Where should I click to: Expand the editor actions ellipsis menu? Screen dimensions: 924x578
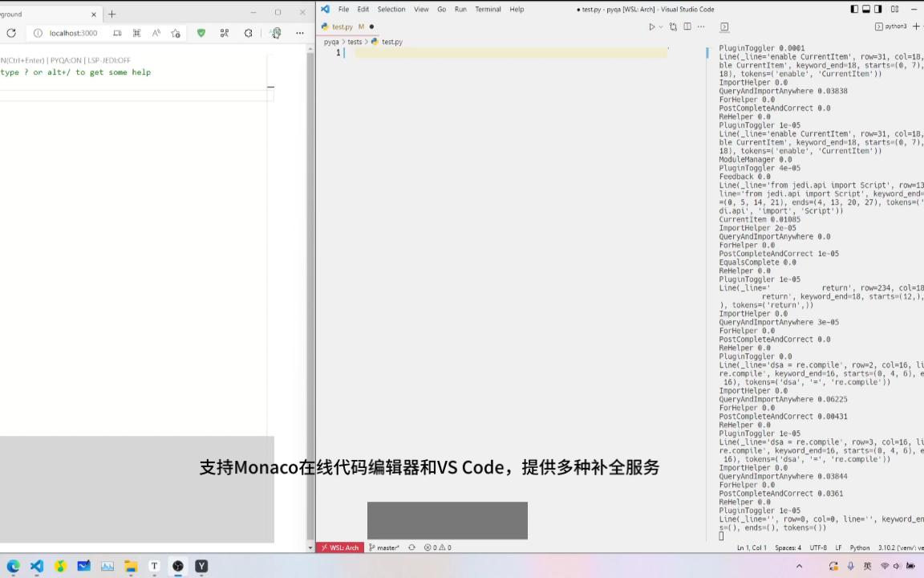coord(702,26)
